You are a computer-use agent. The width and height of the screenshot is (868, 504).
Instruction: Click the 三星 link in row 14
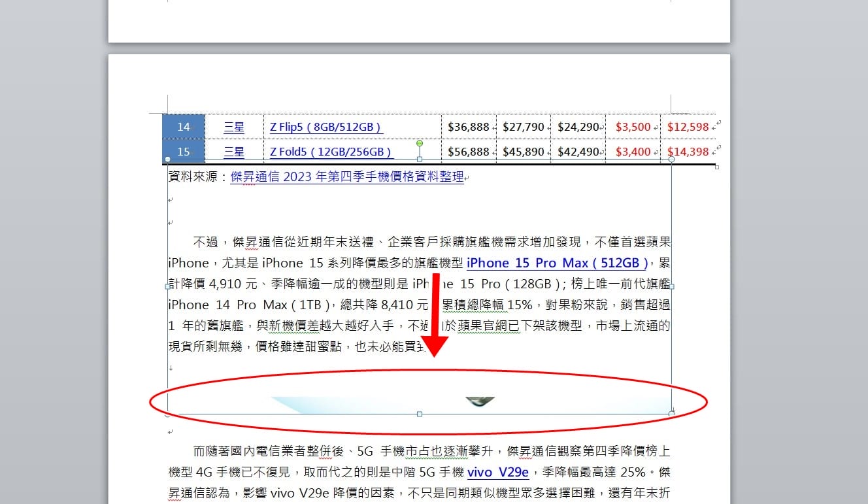(234, 127)
